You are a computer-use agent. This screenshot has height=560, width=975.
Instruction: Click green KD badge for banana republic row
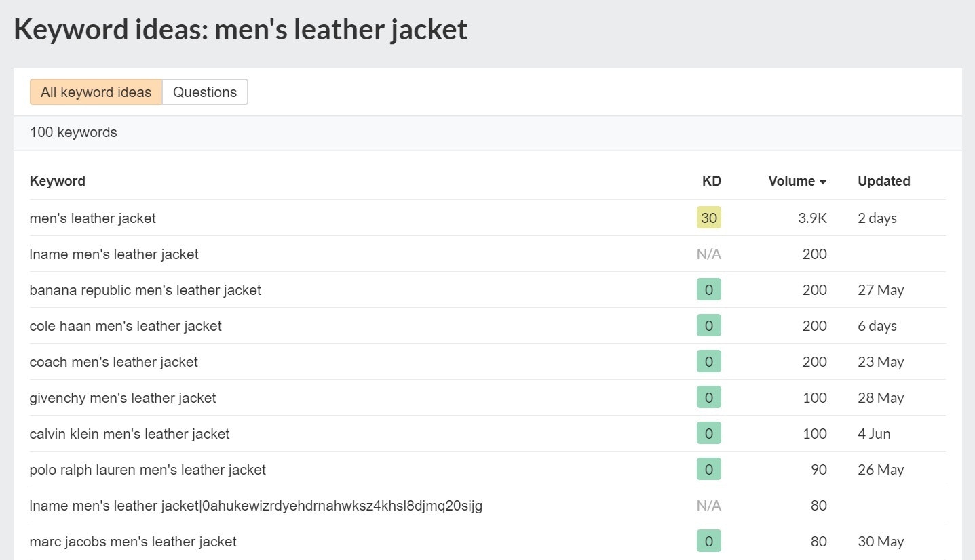(x=708, y=290)
